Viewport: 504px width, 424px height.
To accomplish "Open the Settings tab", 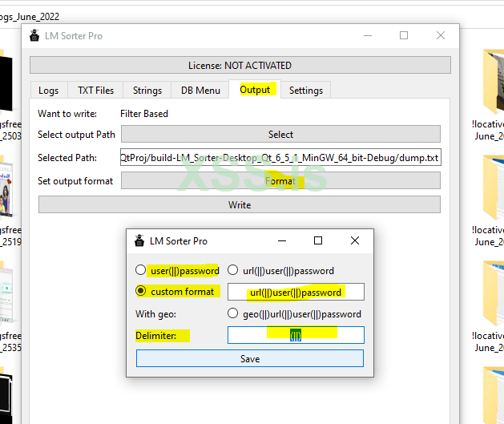I will click(305, 91).
